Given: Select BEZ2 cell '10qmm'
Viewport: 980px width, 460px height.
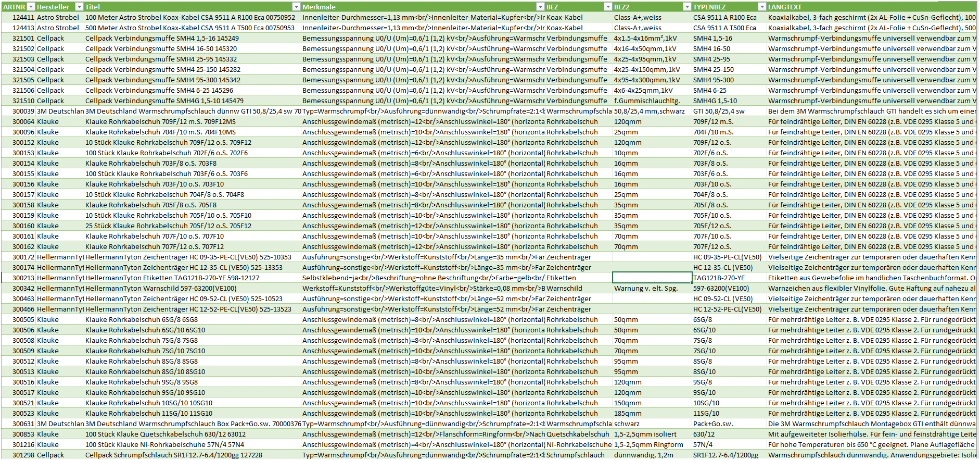Looking at the screenshot, I should point(652,153).
